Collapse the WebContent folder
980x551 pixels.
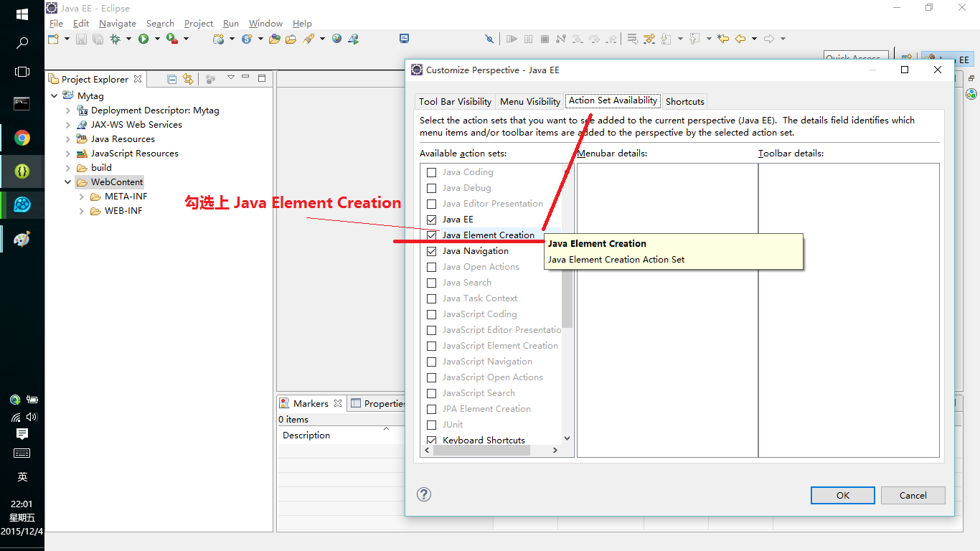point(68,182)
